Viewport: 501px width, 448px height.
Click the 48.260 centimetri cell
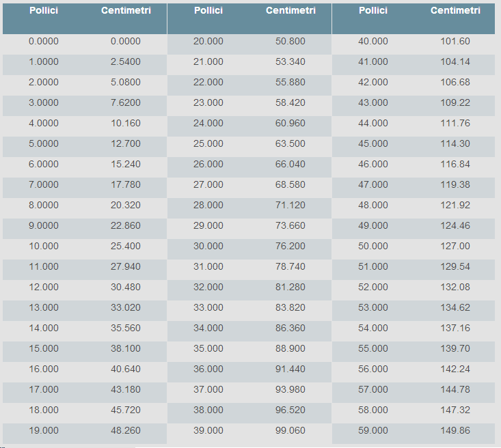pyautogui.click(x=126, y=431)
